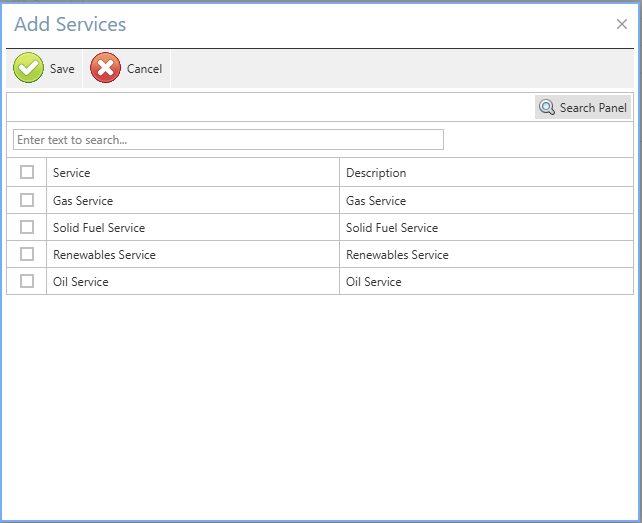The image size is (642, 523).
Task: Click the magnifier icon on Search Panel
Action: [547, 108]
